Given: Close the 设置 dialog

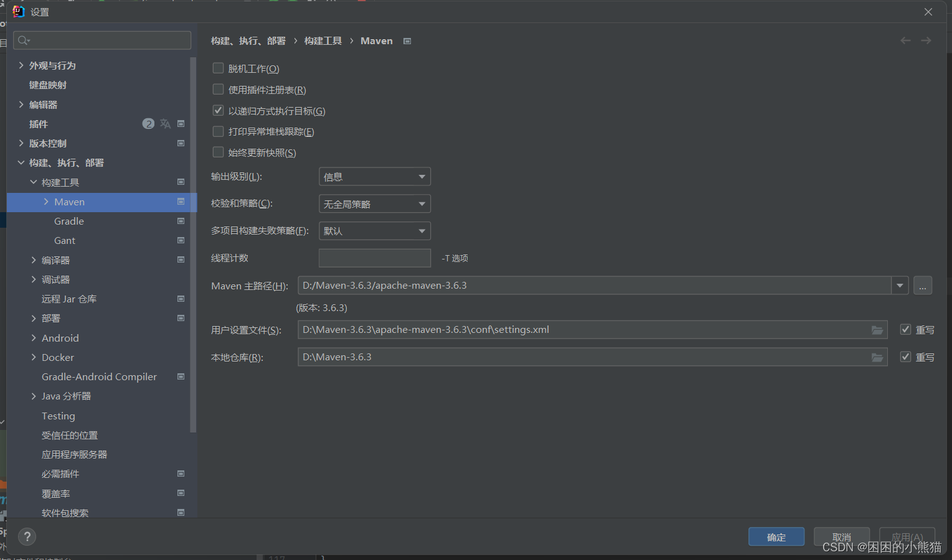Looking at the screenshot, I should pyautogui.click(x=928, y=12).
